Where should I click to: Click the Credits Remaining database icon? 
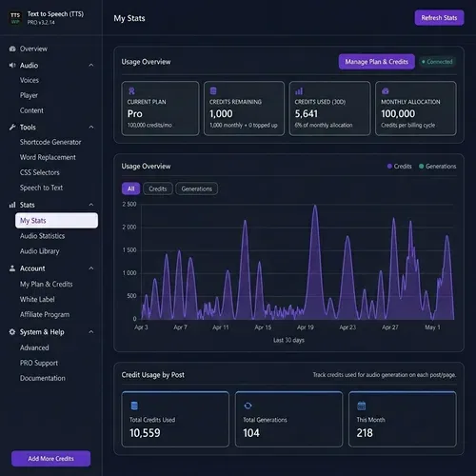coord(213,91)
